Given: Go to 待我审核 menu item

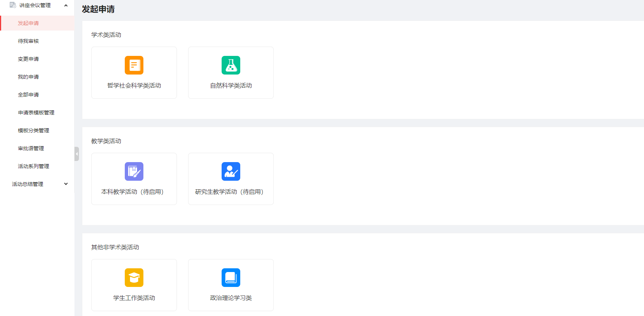Looking at the screenshot, I should [x=28, y=41].
